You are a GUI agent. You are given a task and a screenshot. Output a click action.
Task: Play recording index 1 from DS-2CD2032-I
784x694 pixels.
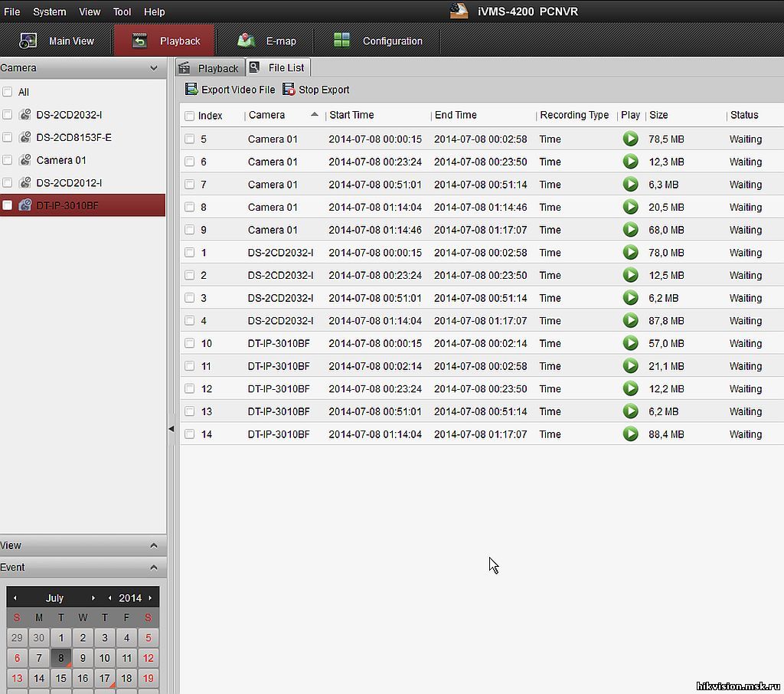[x=631, y=252]
